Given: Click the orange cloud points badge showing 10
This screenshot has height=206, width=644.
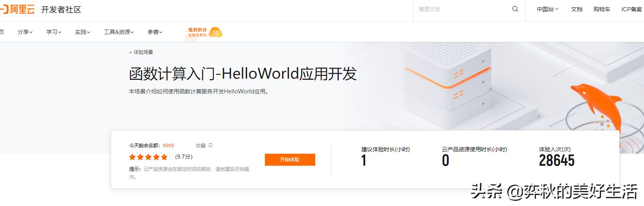Looking at the screenshot, I should pos(215,32).
